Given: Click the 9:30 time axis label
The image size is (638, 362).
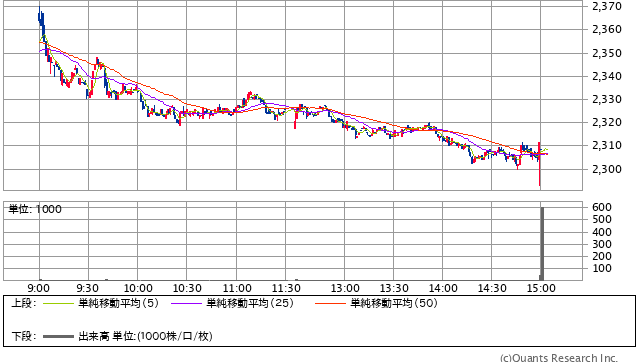Looking at the screenshot, I should click(x=88, y=288).
